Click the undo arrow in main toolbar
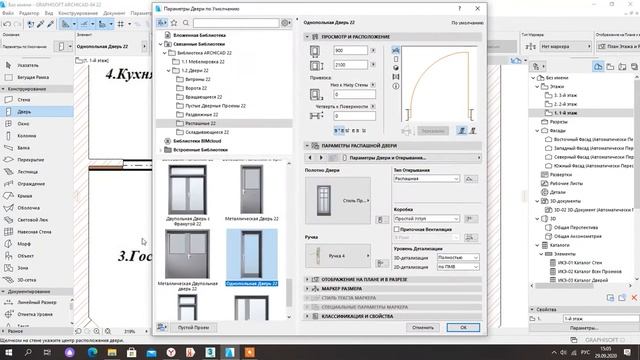This screenshot has height=360, width=640. point(7,24)
